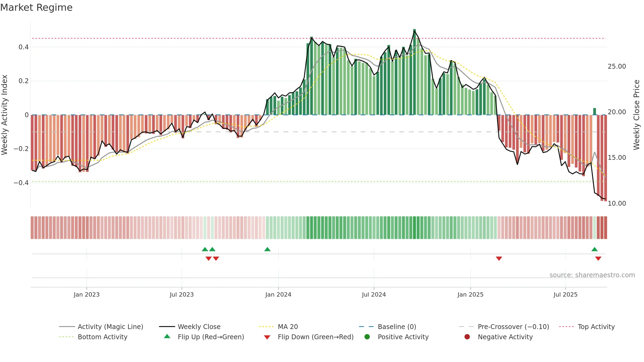Click the Jan 2025 x-axis label
The width and height of the screenshot is (644, 362).
point(470,294)
